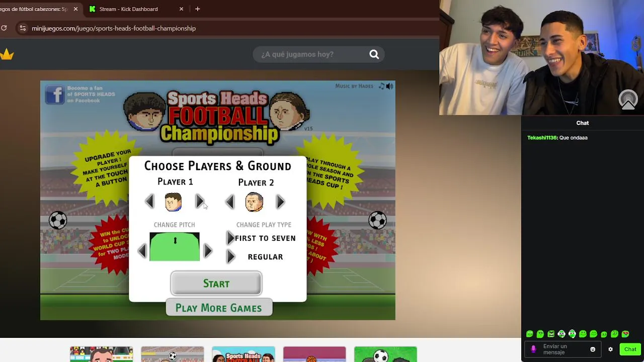Select previous Player 2 character arrow

[x=230, y=202]
